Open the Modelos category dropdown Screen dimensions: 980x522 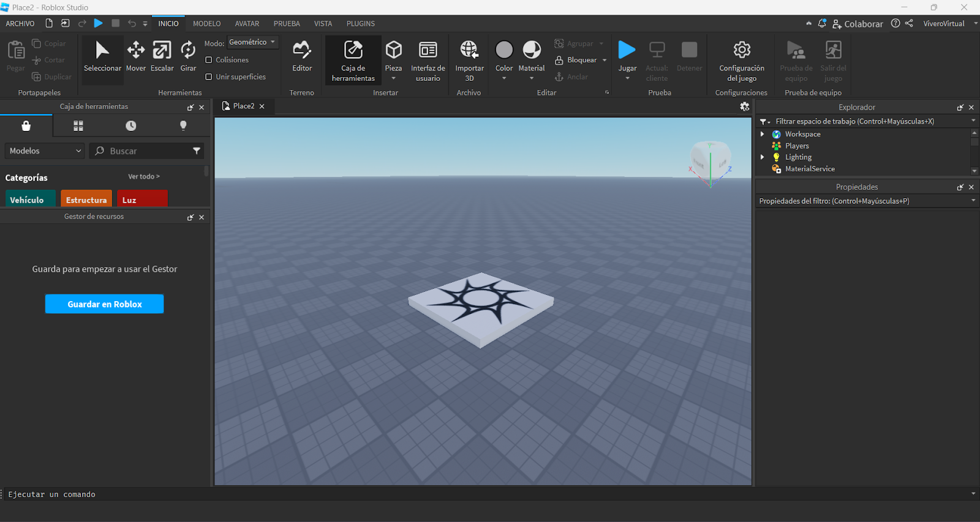[x=45, y=151]
